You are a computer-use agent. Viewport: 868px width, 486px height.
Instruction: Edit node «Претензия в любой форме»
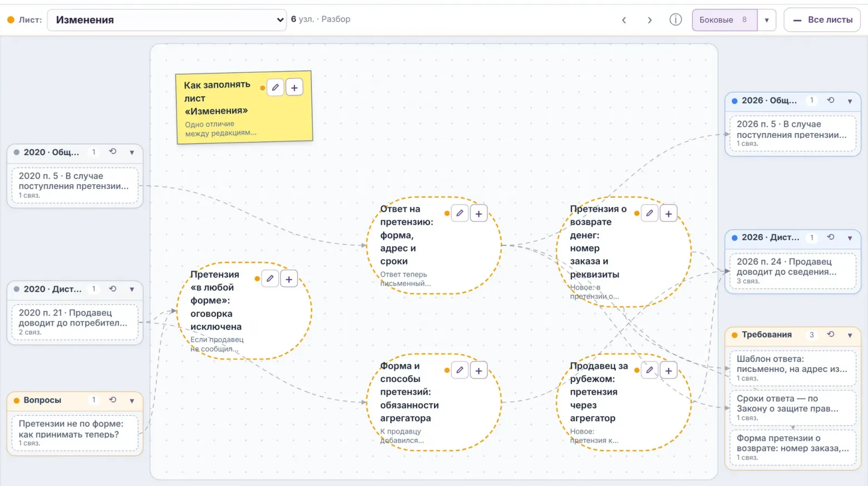point(270,279)
